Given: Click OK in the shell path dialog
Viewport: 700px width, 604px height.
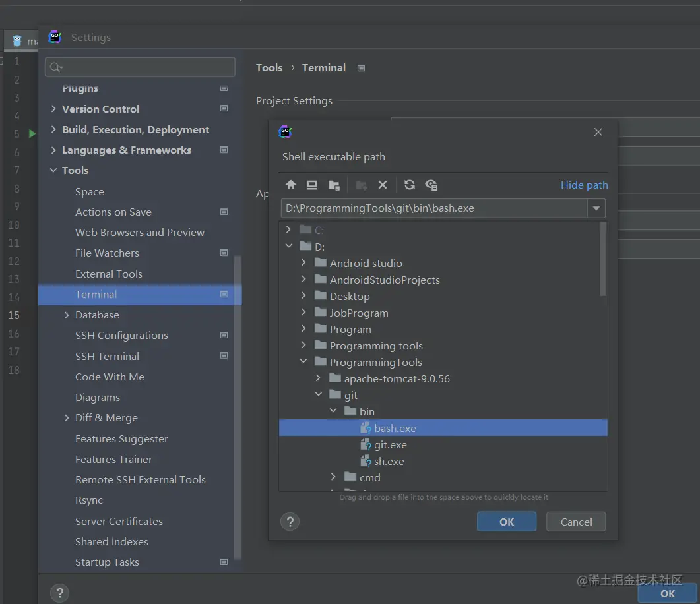Looking at the screenshot, I should coord(507,522).
